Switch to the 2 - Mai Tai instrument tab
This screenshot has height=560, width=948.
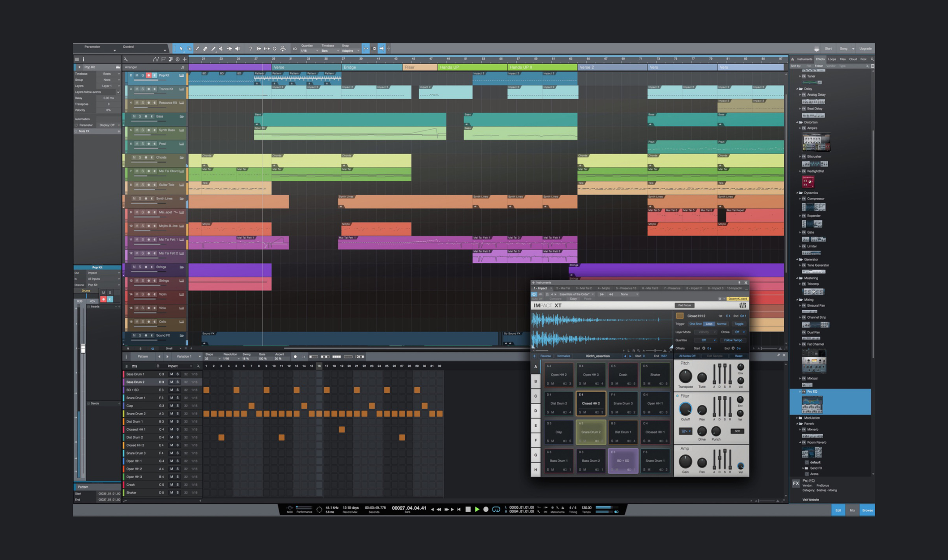(x=563, y=288)
